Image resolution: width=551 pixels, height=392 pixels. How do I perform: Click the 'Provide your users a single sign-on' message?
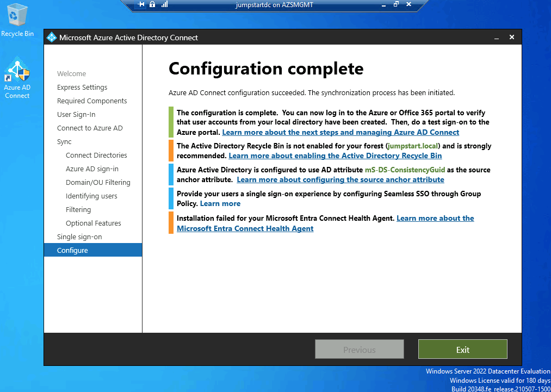tap(329, 199)
